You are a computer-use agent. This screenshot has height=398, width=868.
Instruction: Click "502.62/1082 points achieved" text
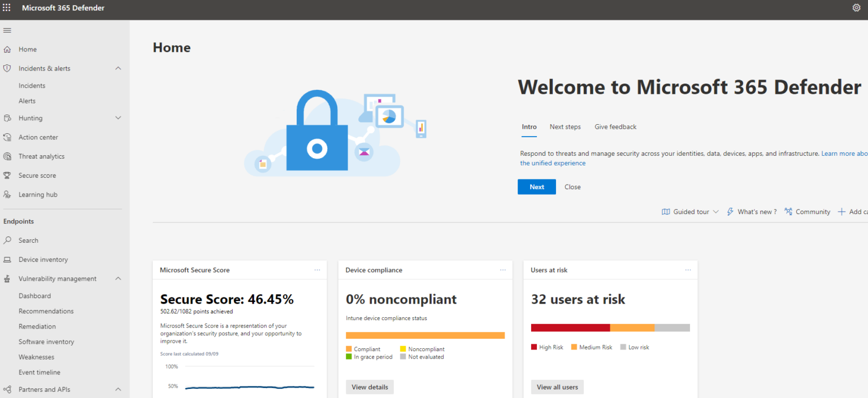click(x=197, y=311)
